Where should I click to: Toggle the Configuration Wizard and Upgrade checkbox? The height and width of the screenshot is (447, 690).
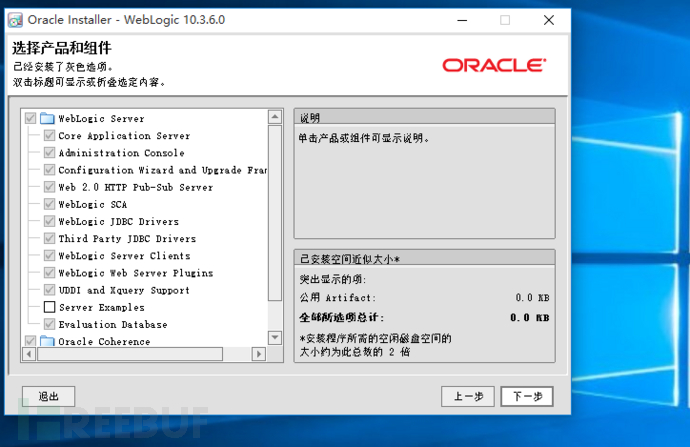click(x=49, y=170)
